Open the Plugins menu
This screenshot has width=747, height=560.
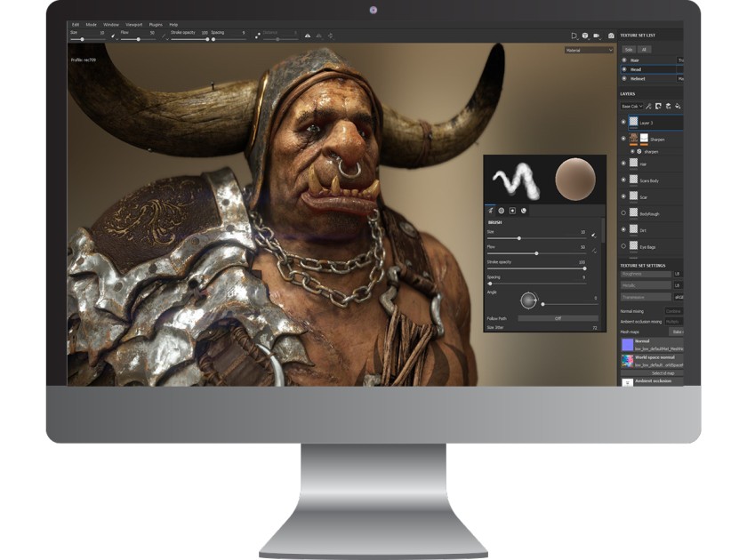pyautogui.click(x=156, y=24)
